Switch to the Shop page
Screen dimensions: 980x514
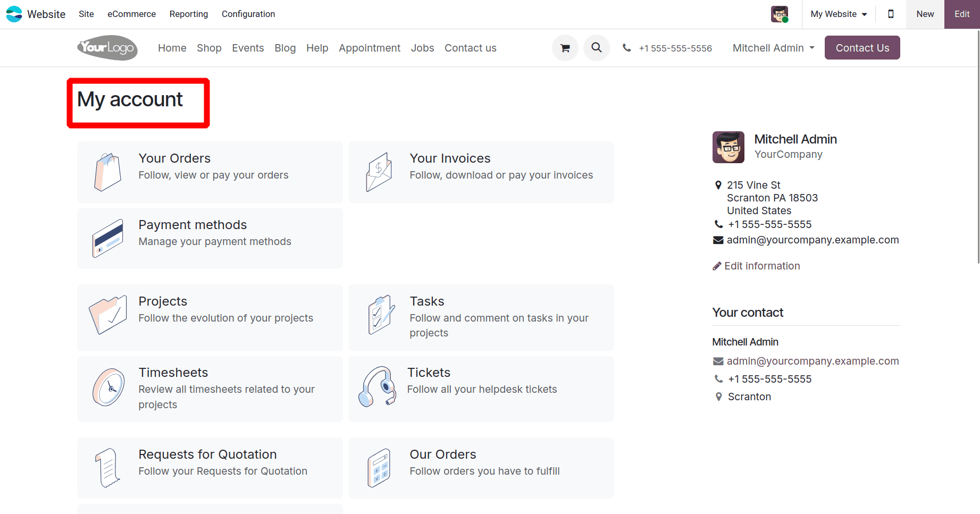click(x=209, y=48)
